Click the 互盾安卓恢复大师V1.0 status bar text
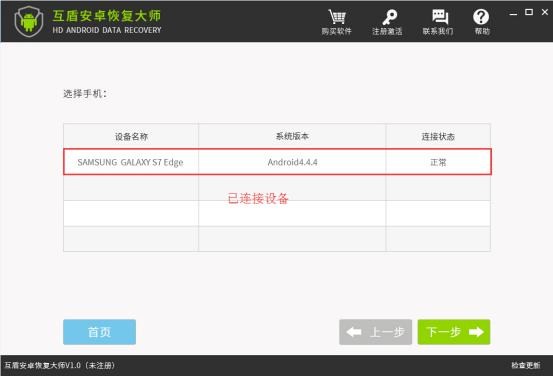Viewport: 553px width, 376px height. [60, 365]
